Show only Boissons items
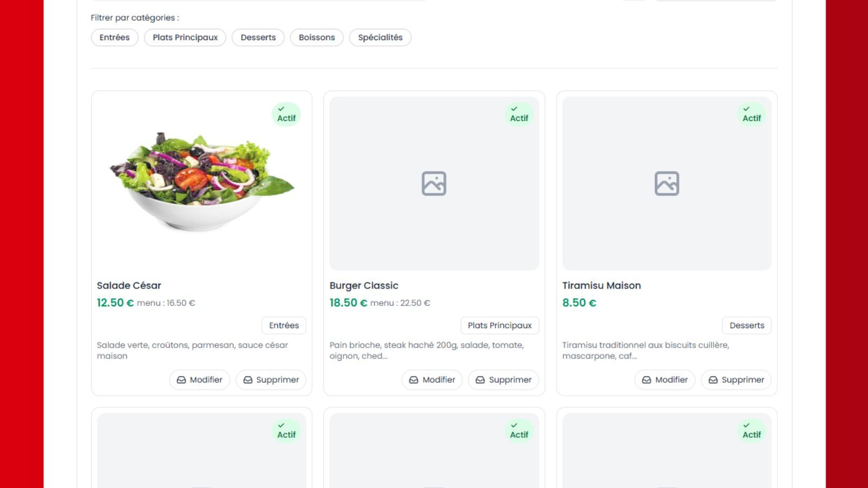868x488 pixels. 317,37
